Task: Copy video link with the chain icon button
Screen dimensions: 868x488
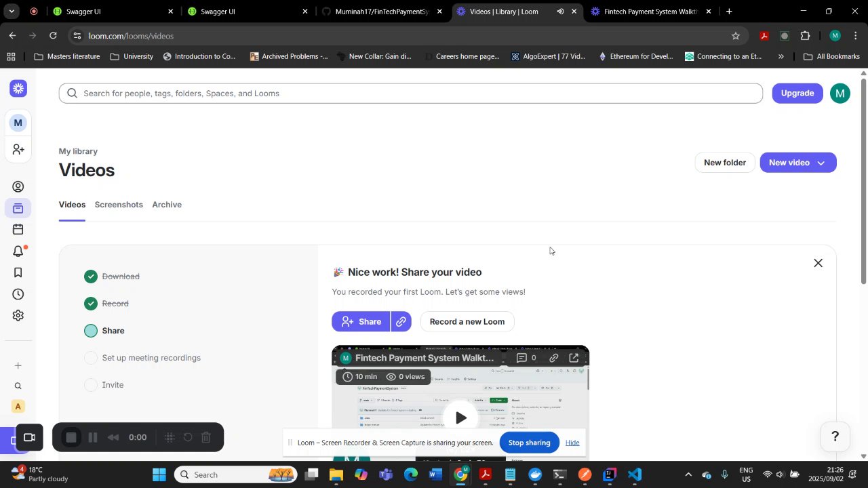Action: (x=401, y=322)
